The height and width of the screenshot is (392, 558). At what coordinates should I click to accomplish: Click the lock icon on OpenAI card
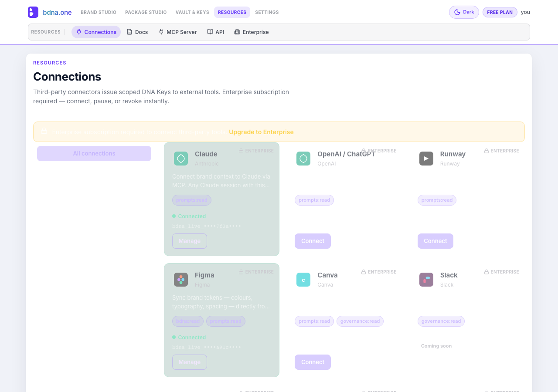(364, 151)
